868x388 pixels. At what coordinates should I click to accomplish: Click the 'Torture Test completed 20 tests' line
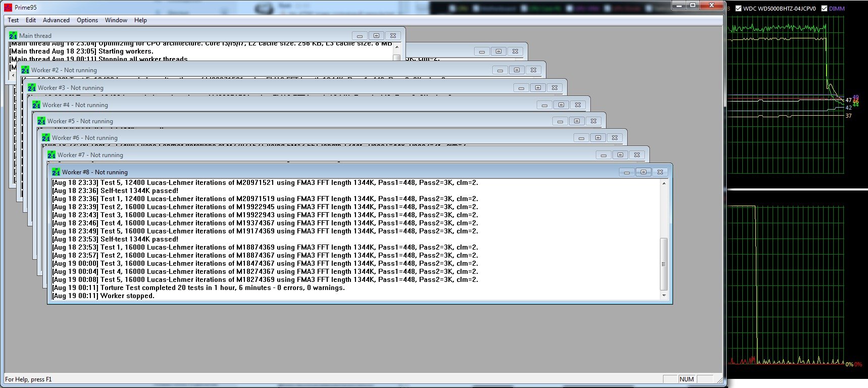point(198,287)
